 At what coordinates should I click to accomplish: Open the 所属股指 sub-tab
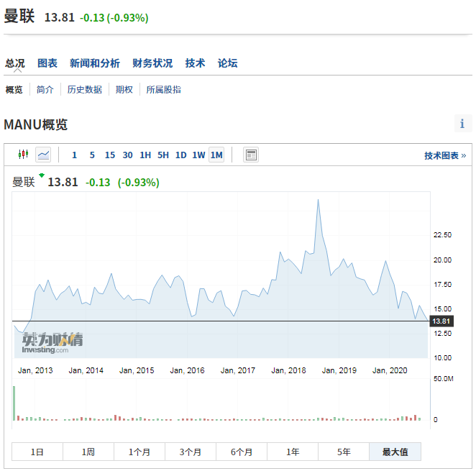163,90
